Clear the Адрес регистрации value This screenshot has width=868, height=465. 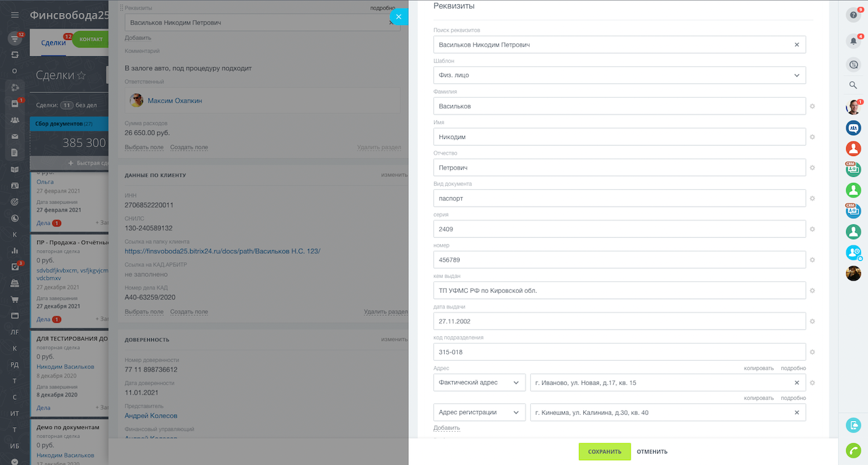click(x=797, y=412)
